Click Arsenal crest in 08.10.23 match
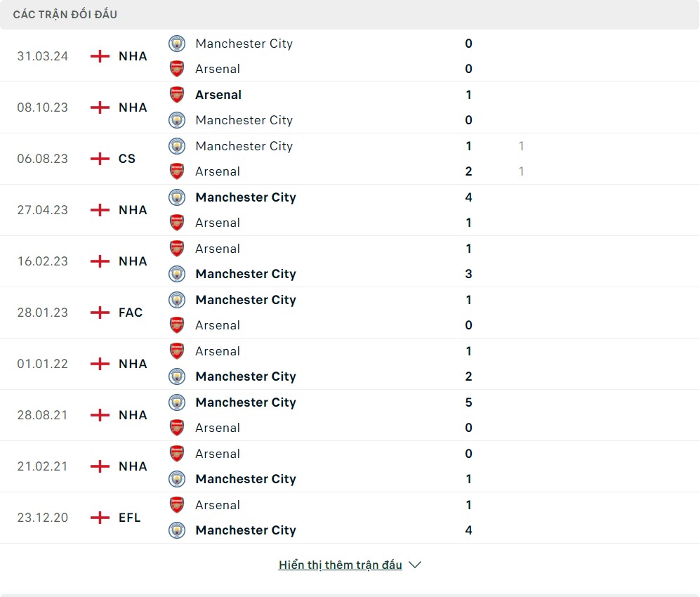Image resolution: width=700 pixels, height=597 pixels. (177, 95)
